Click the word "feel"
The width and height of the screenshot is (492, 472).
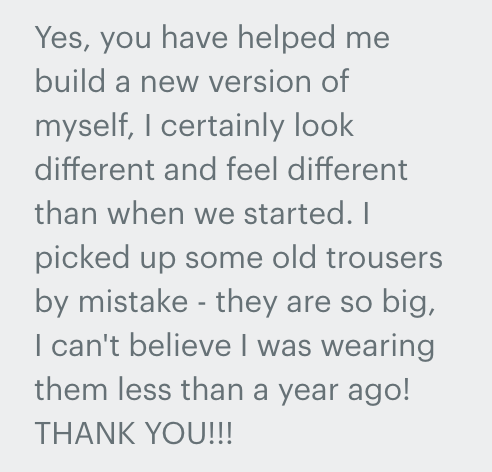click(x=252, y=169)
